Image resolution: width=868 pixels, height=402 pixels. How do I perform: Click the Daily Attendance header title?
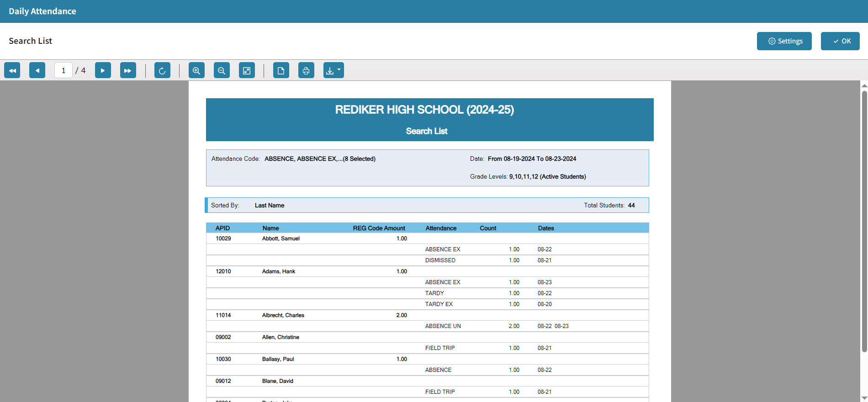[x=42, y=11]
